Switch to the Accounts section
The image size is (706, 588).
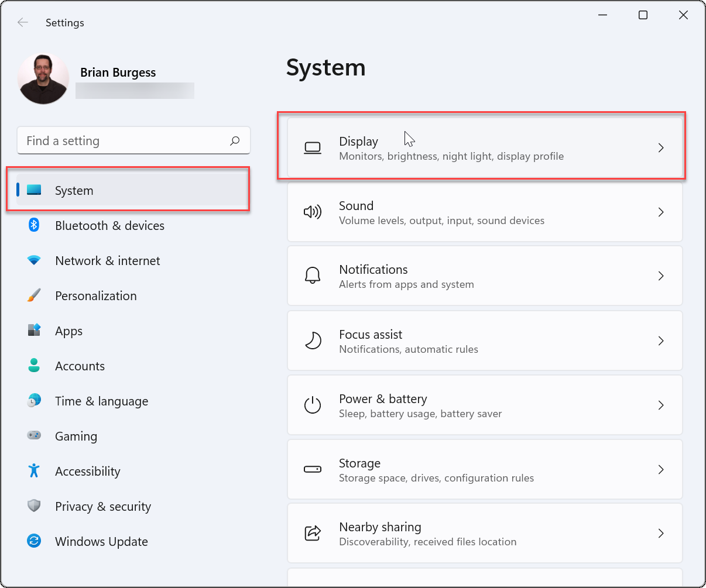tap(80, 366)
